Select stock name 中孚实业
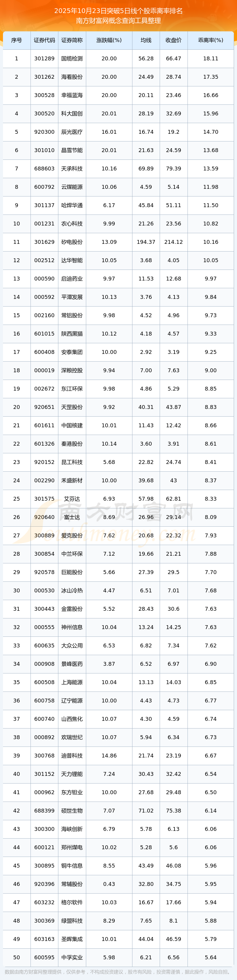The width and height of the screenshot is (237, 980). click(72, 957)
